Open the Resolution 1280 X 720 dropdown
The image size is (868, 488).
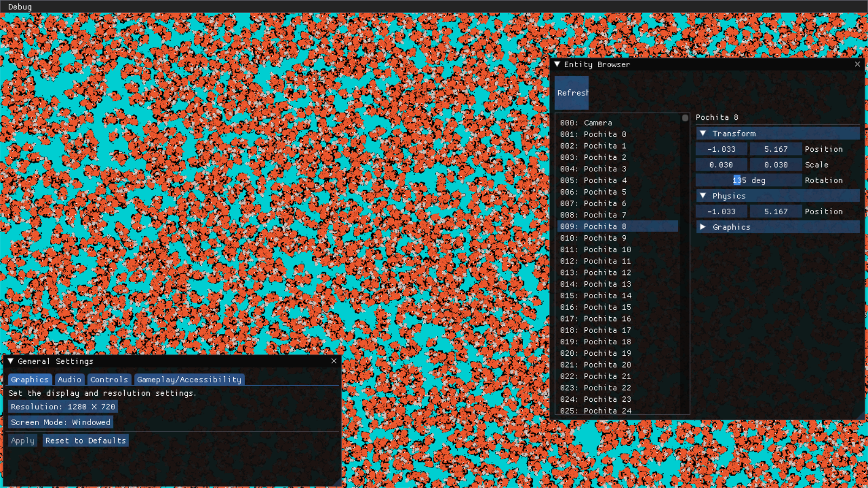[x=63, y=407]
